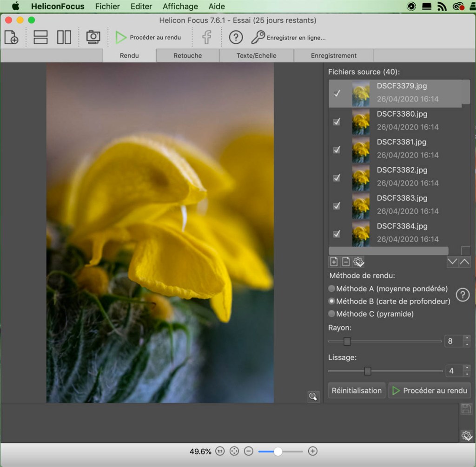Click the Lissage slider handle
Image resolution: width=476 pixels, height=467 pixels.
pos(368,371)
